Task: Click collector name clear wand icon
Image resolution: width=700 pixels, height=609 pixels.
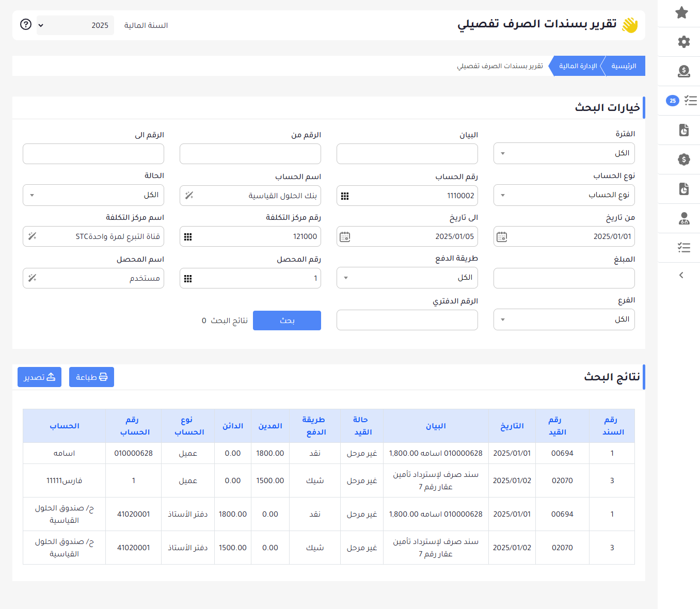Action: pos(32,278)
